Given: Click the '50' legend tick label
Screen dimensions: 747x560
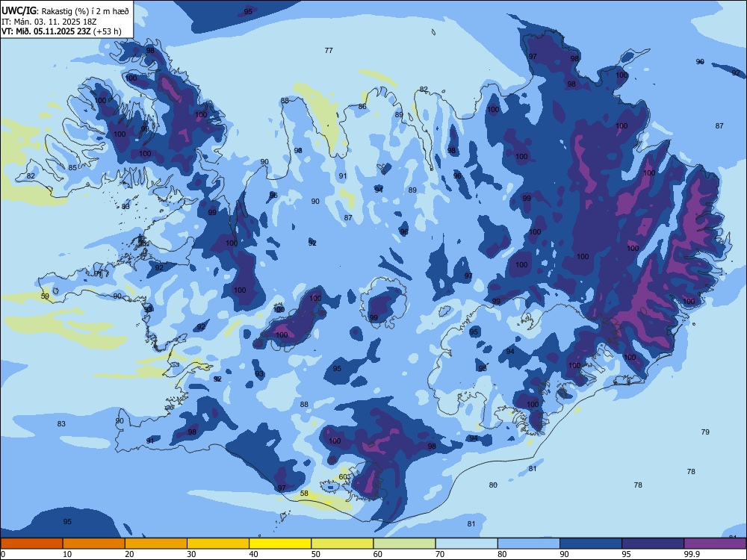Looking at the screenshot, I should point(315,554).
